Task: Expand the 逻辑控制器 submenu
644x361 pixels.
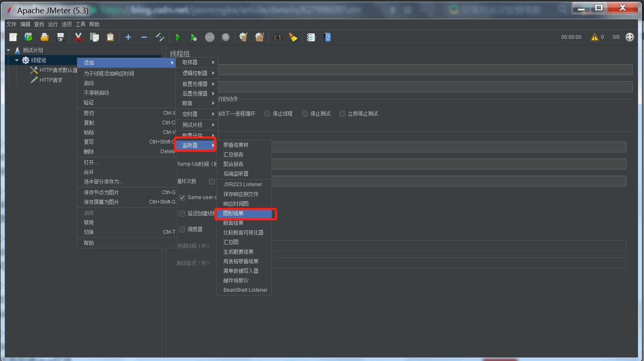Action: pos(196,73)
